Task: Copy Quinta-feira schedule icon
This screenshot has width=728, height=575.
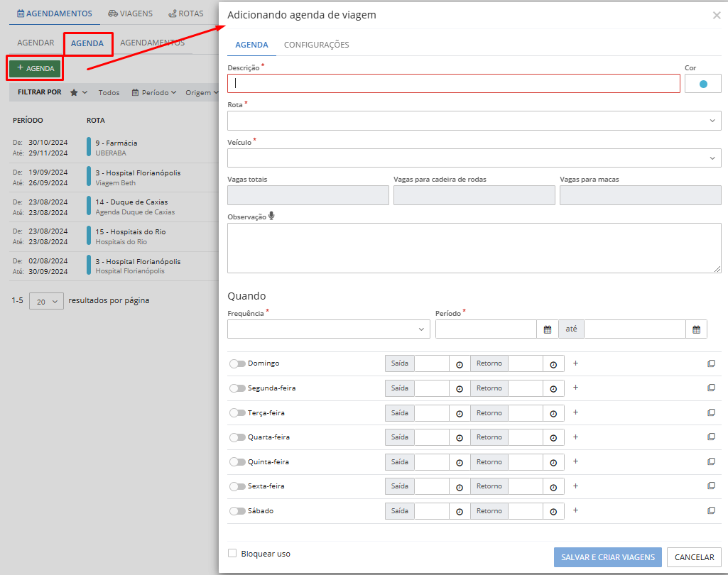Action: (x=711, y=461)
